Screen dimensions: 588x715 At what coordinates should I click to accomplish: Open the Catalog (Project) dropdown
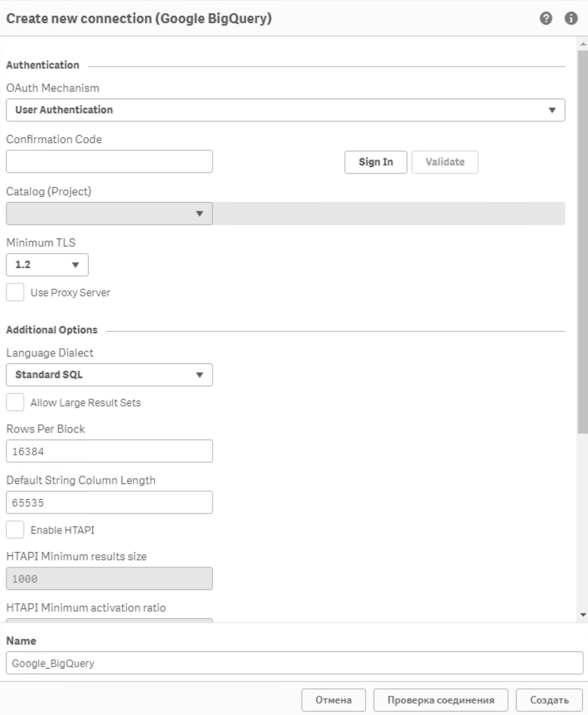(109, 213)
